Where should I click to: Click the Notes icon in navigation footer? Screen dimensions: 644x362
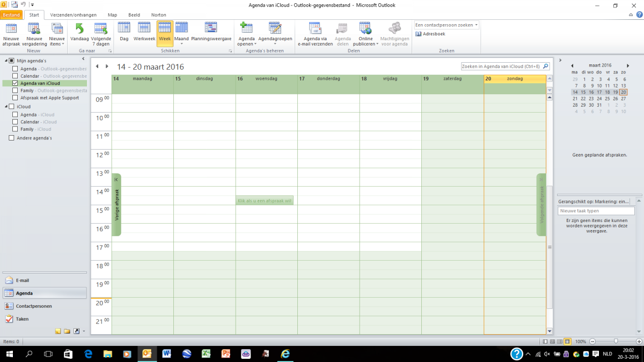pos(58,331)
